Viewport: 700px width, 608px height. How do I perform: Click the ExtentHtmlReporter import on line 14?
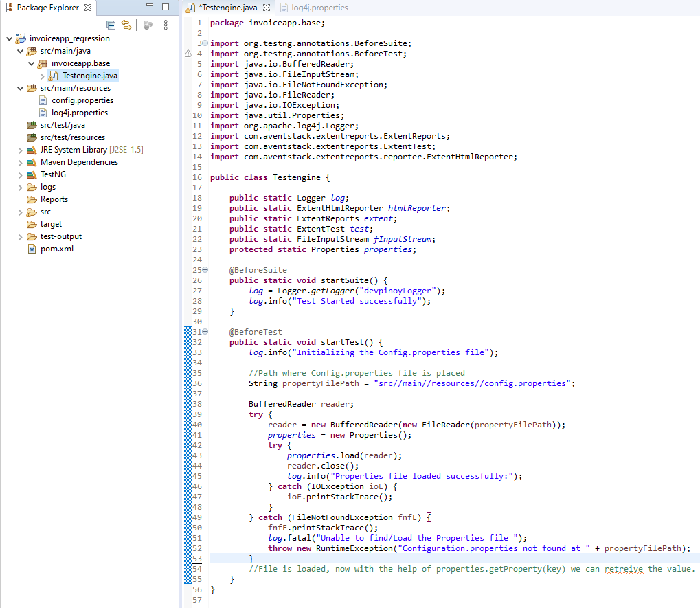364,157
